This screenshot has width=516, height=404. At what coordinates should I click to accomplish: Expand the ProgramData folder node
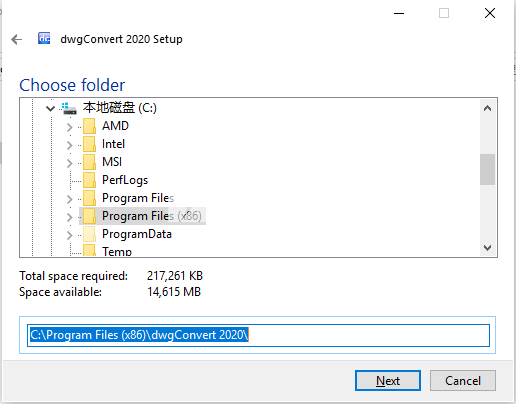(69, 235)
